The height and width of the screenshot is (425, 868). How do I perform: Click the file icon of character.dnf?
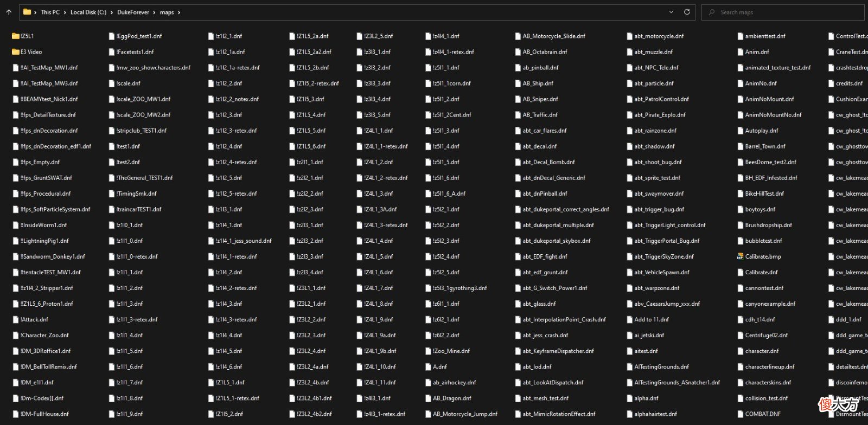pyautogui.click(x=741, y=351)
